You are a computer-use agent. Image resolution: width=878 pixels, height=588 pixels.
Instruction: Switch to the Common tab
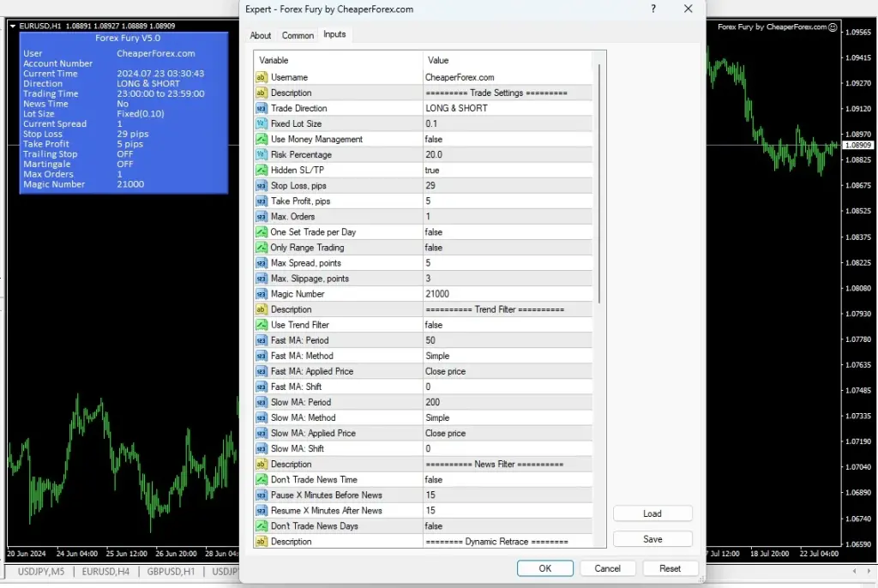tap(298, 35)
